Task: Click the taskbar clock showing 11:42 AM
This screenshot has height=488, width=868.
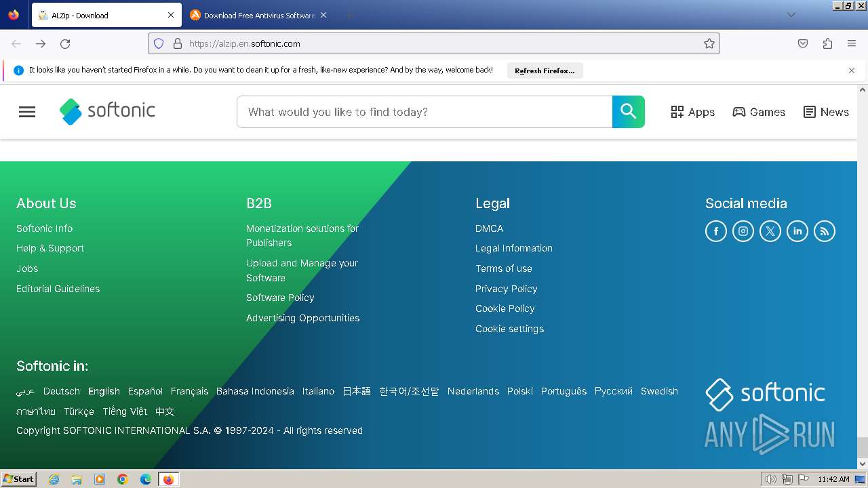Action: pos(833,479)
